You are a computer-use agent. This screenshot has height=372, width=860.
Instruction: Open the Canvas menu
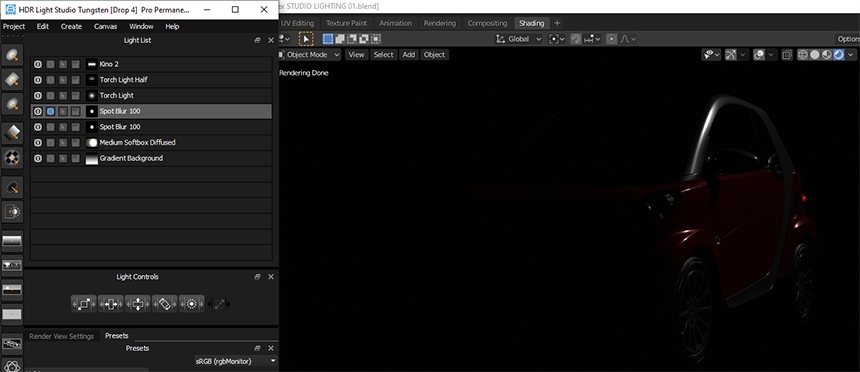(105, 26)
